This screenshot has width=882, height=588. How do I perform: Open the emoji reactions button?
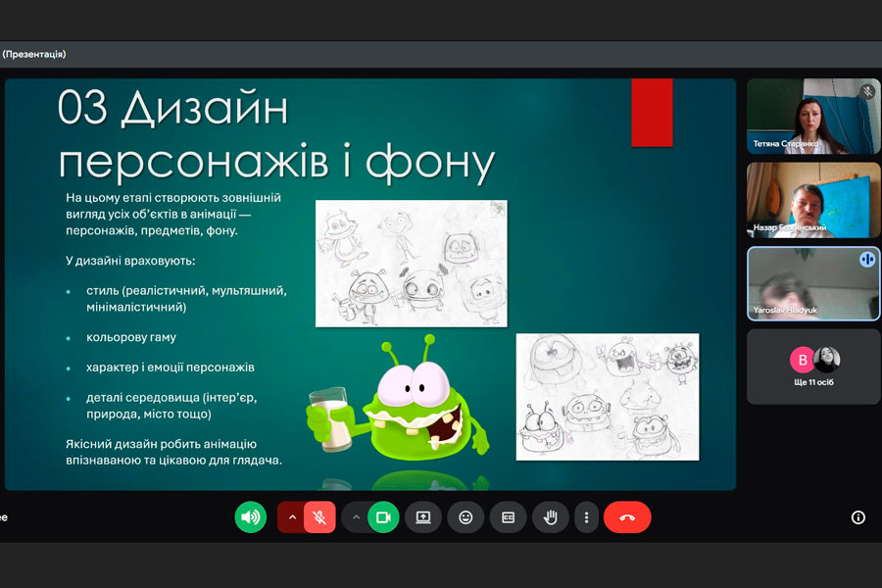(x=465, y=517)
